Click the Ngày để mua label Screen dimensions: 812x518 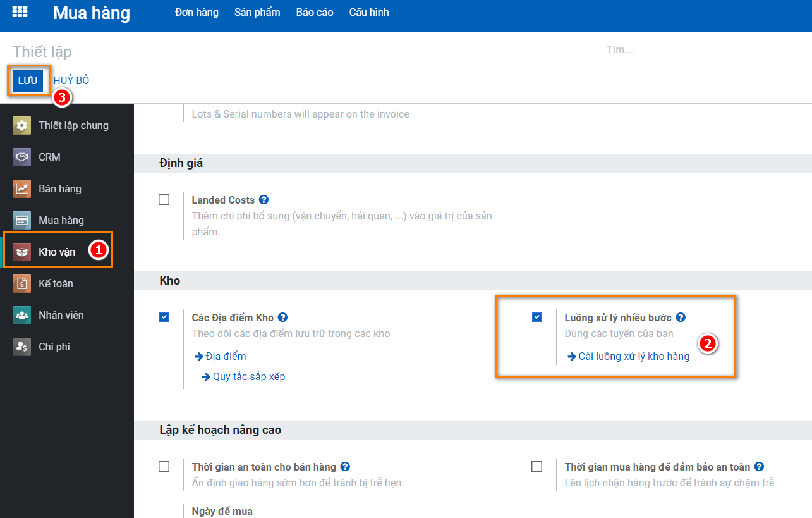click(222, 511)
